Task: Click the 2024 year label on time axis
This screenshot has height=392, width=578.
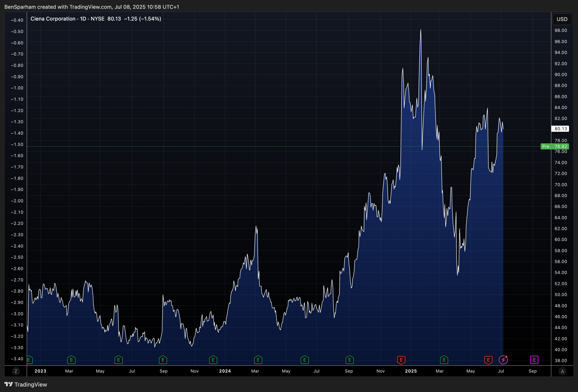Action: [x=225, y=371]
